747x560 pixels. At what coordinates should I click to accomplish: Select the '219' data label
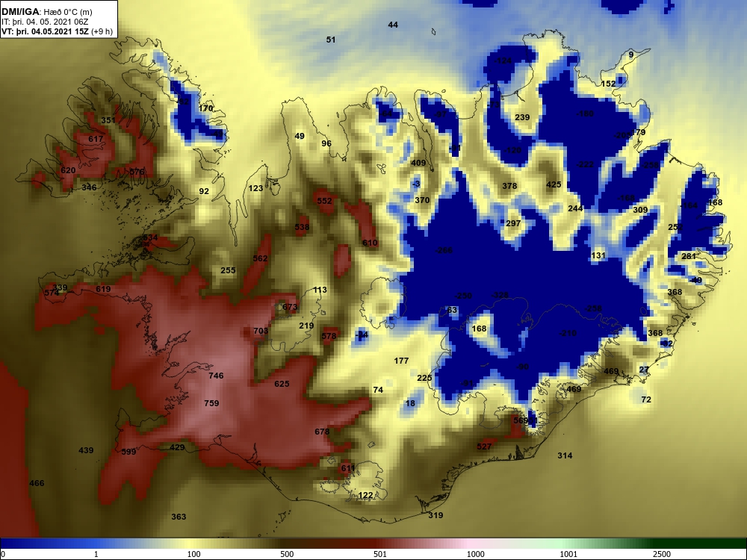(x=306, y=326)
